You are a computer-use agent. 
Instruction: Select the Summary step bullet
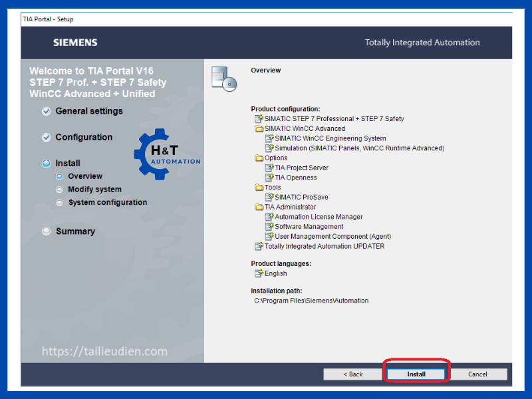[x=47, y=231]
